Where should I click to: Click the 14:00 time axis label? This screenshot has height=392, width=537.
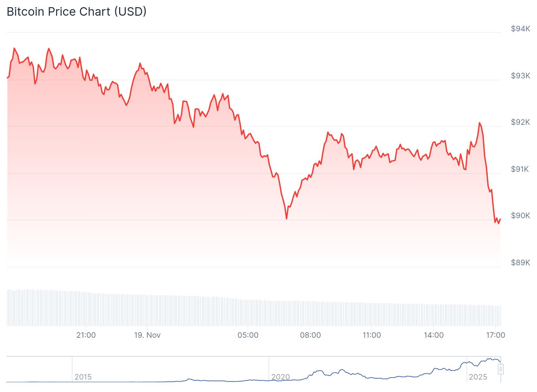[434, 335]
